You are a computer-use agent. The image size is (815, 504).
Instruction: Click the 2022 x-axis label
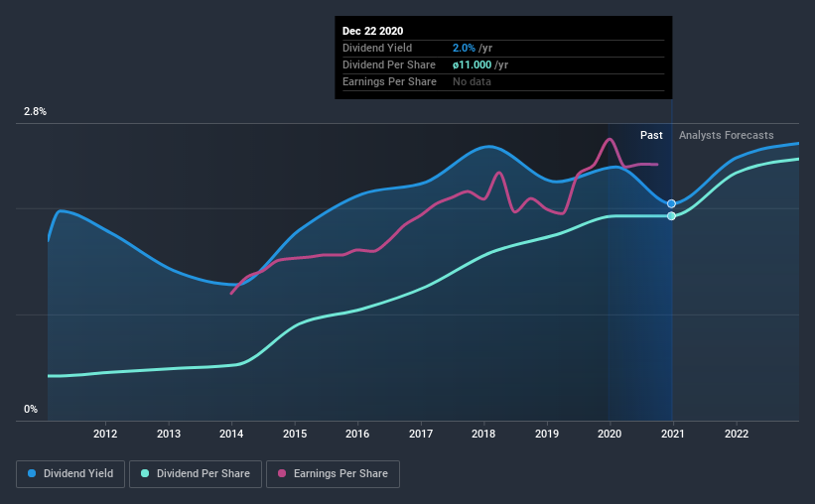tap(737, 434)
